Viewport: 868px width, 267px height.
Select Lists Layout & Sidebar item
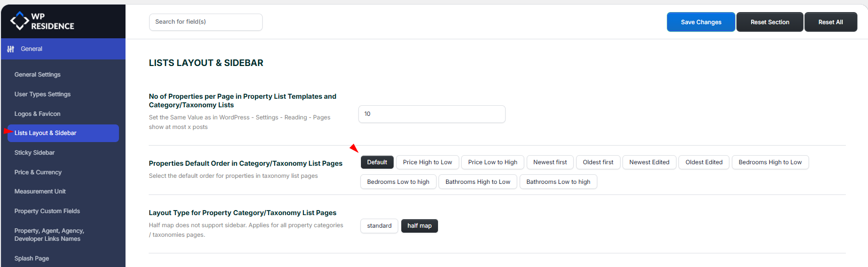pyautogui.click(x=45, y=133)
